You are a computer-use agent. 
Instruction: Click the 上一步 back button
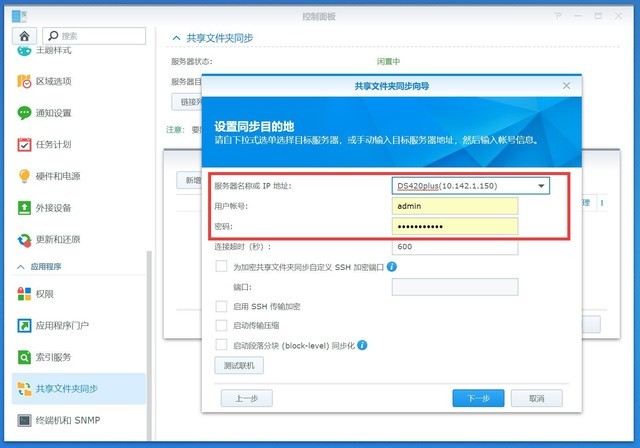[x=247, y=398]
